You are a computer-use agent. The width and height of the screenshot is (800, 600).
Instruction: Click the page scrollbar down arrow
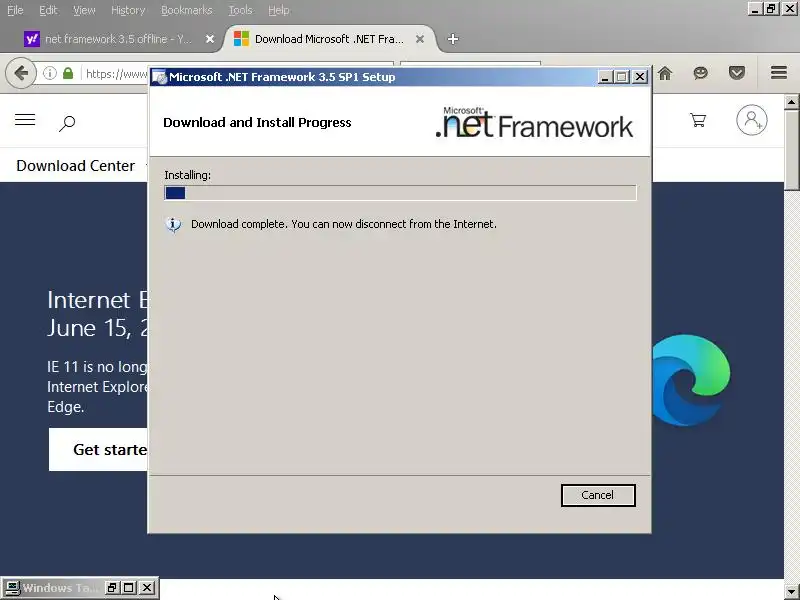click(x=791, y=591)
